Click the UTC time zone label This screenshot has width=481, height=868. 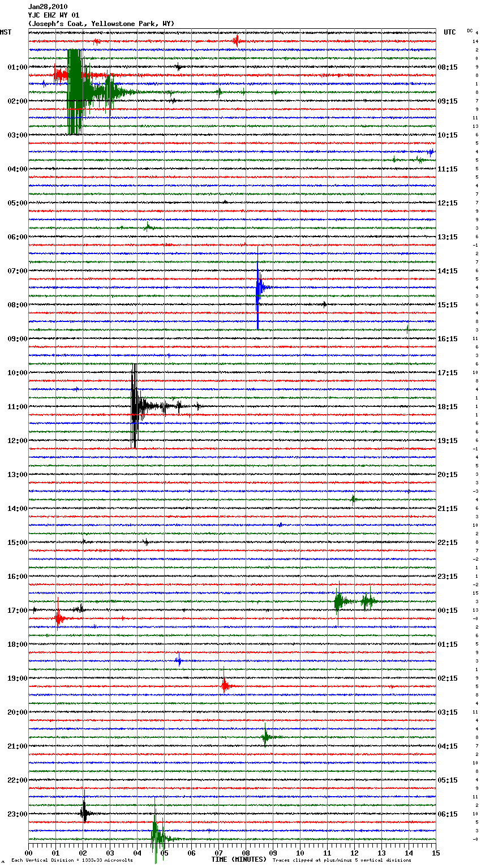(450, 32)
